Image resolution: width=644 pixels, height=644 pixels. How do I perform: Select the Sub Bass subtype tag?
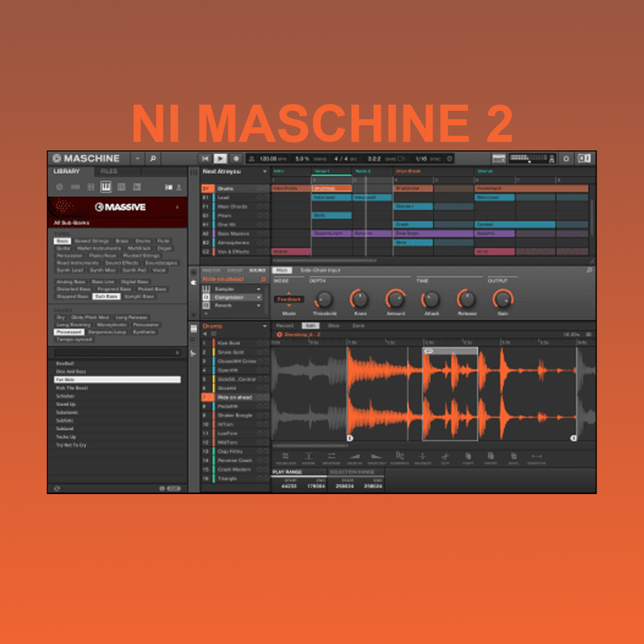[x=106, y=296]
